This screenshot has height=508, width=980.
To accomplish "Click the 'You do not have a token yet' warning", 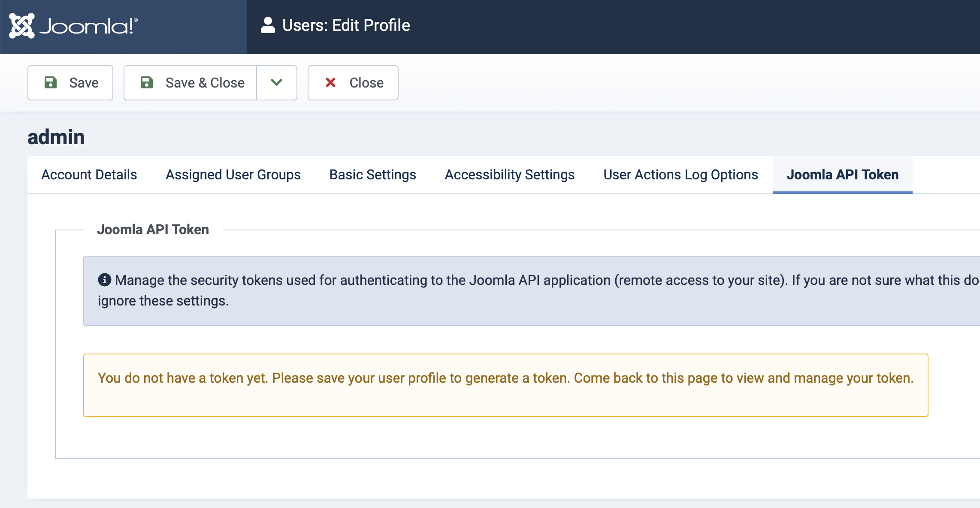I will click(x=505, y=385).
